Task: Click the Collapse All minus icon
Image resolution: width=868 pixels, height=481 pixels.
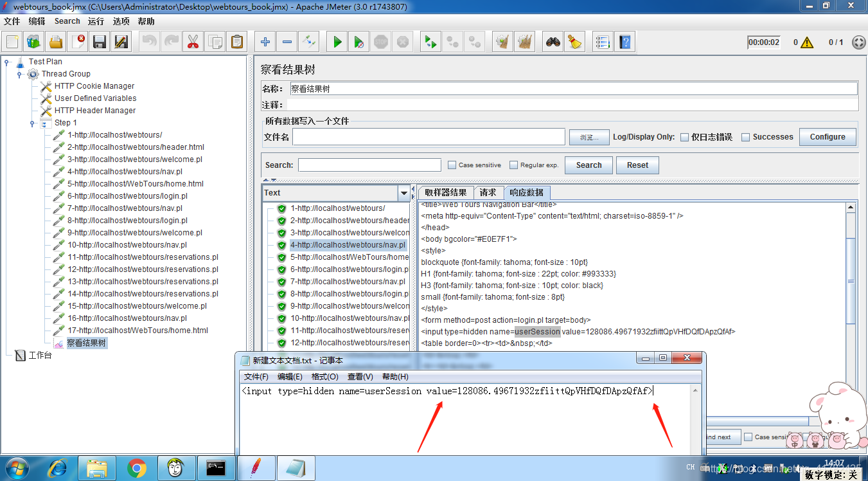Action: [x=287, y=42]
